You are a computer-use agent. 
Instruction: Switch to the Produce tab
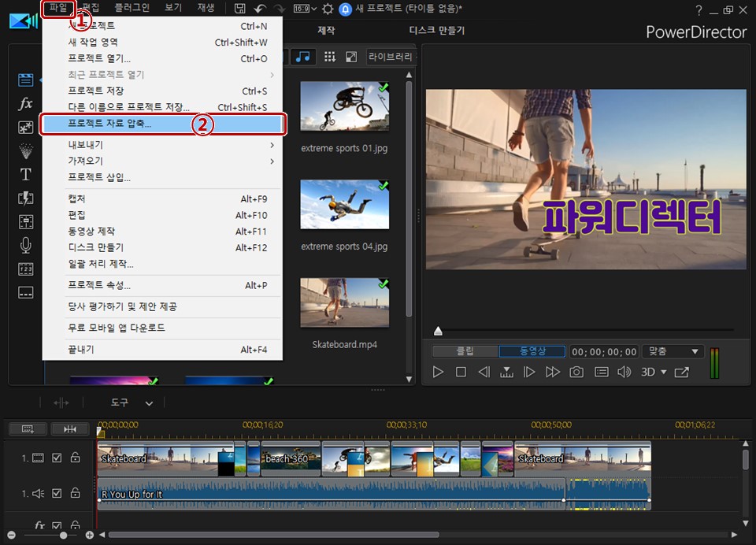click(x=326, y=31)
